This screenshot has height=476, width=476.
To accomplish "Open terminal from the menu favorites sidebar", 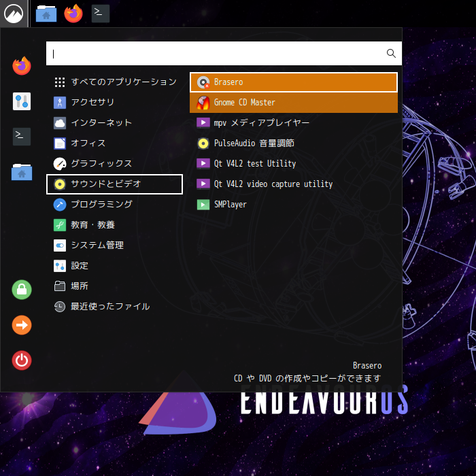I will [22, 137].
